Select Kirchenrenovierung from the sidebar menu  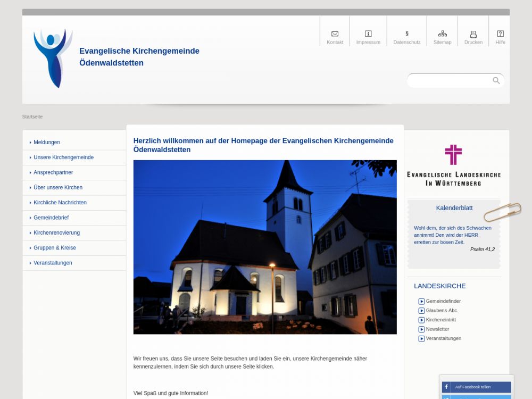(56, 233)
